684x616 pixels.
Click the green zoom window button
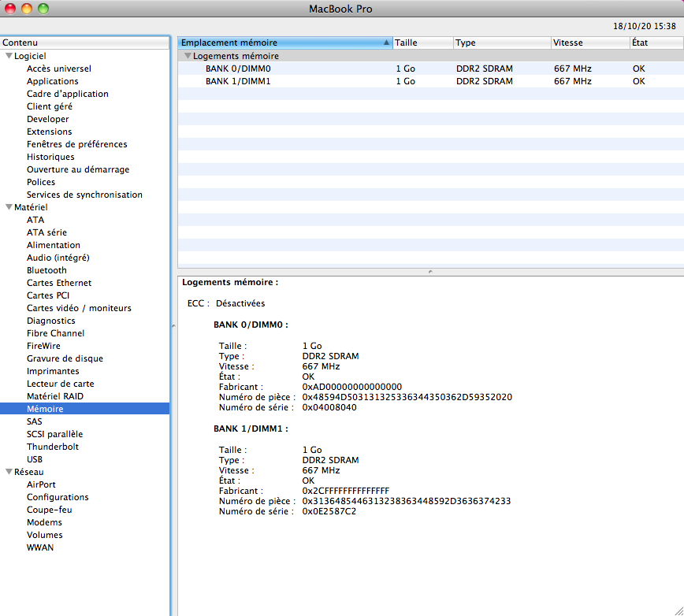pos(43,9)
